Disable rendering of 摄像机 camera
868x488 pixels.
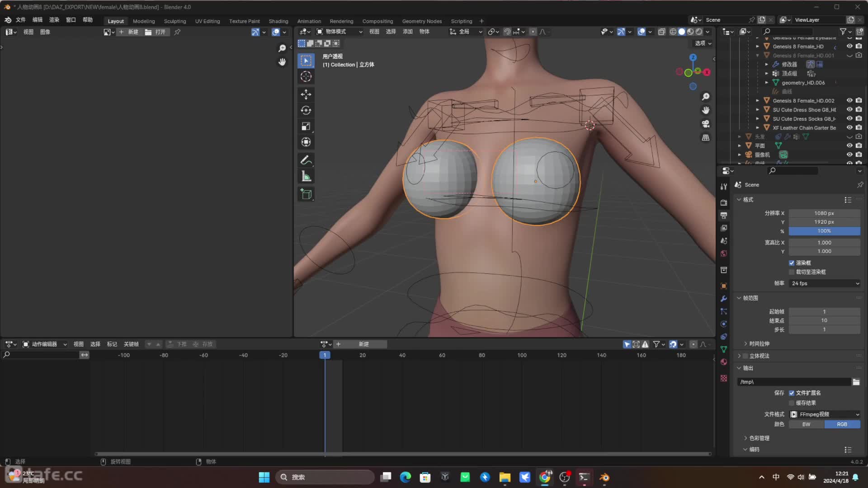tap(859, 155)
